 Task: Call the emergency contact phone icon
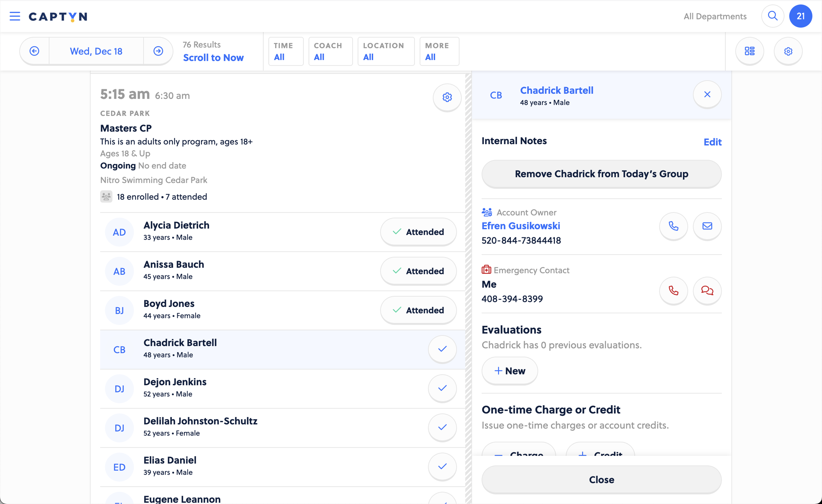(673, 291)
